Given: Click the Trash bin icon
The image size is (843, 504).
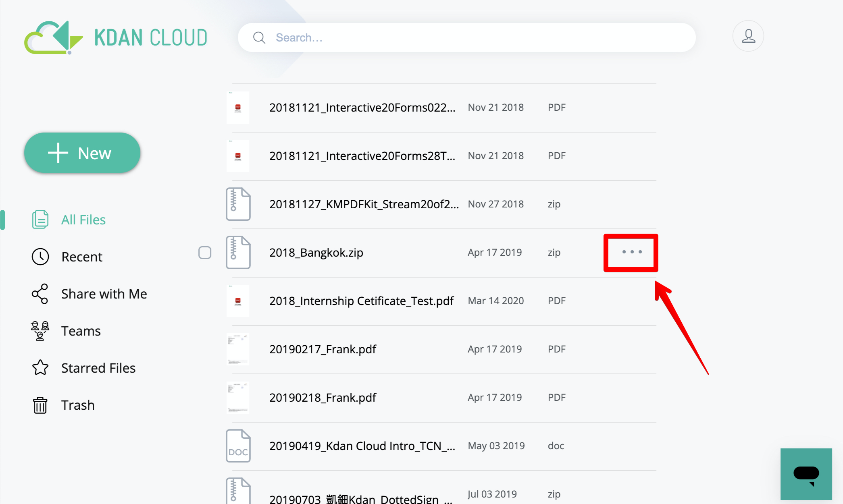Looking at the screenshot, I should [40, 405].
